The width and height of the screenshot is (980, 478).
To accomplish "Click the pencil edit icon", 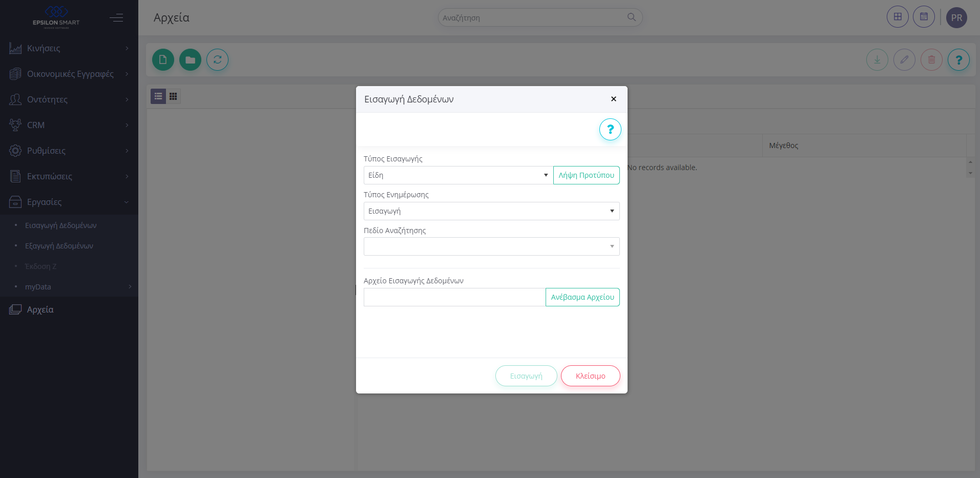I will pos(904,60).
